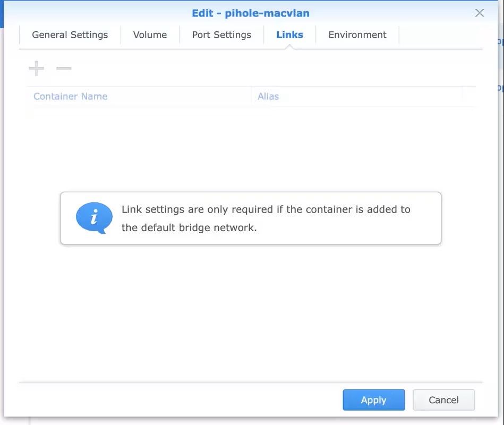Click the empty links list area
The width and height of the screenshot is (504, 425).
[x=250, y=149]
